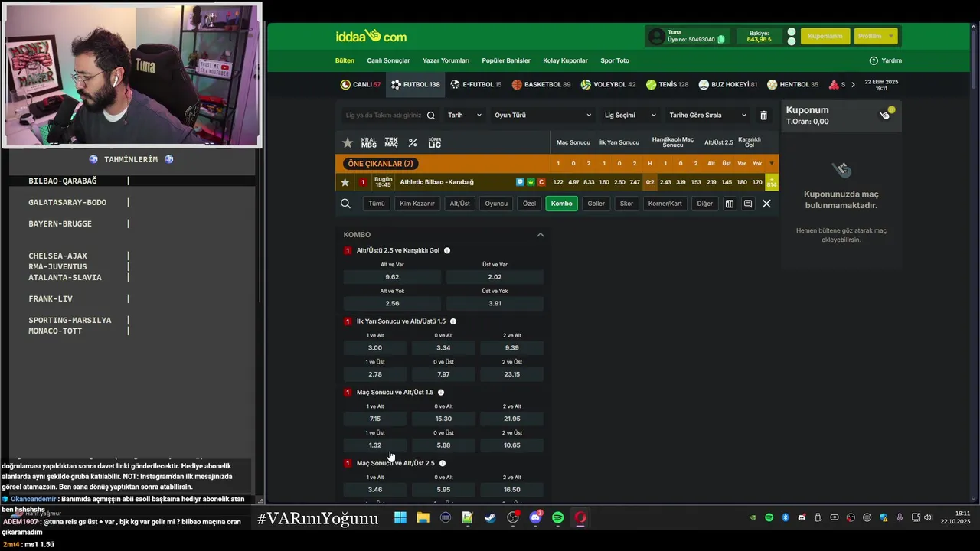Select the BASKETBOL sport category
Image resolution: width=980 pixels, height=551 pixels.
tap(541, 84)
